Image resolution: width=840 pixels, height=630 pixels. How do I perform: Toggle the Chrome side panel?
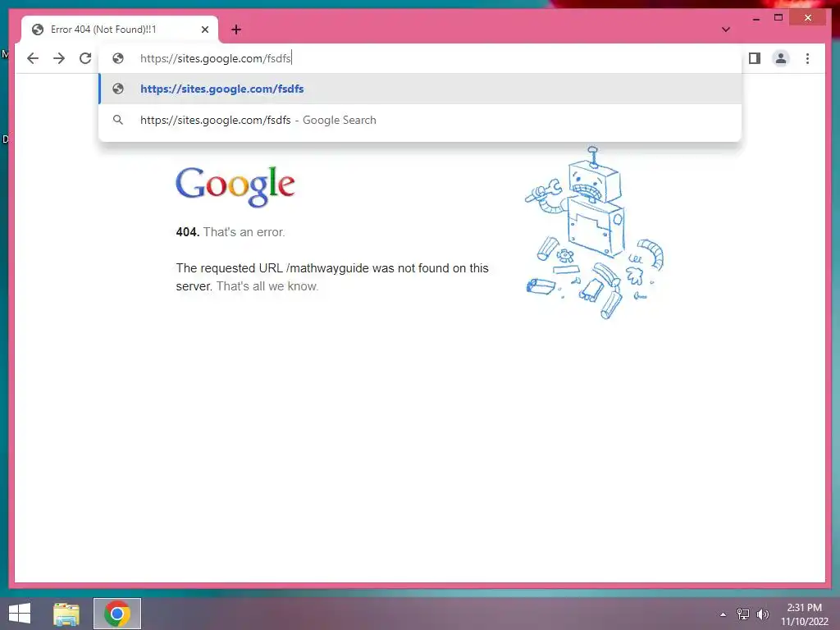[755, 58]
